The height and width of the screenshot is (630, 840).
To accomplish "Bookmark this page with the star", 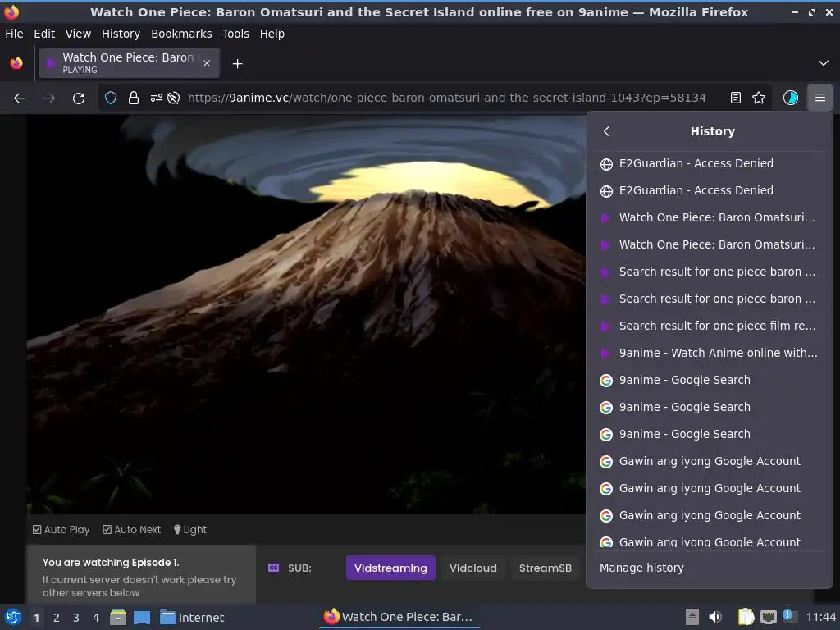I will (759, 98).
